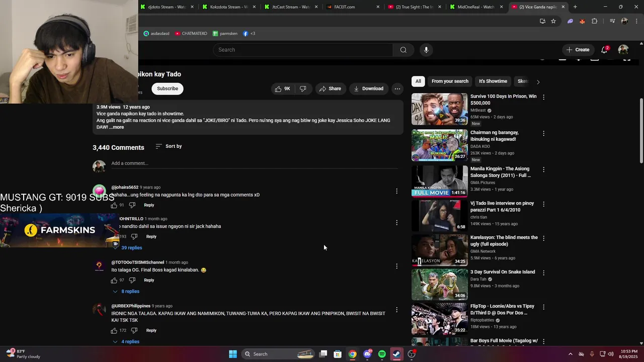Open YouTube account avatar menu
The image size is (644, 362).
tap(623, 50)
